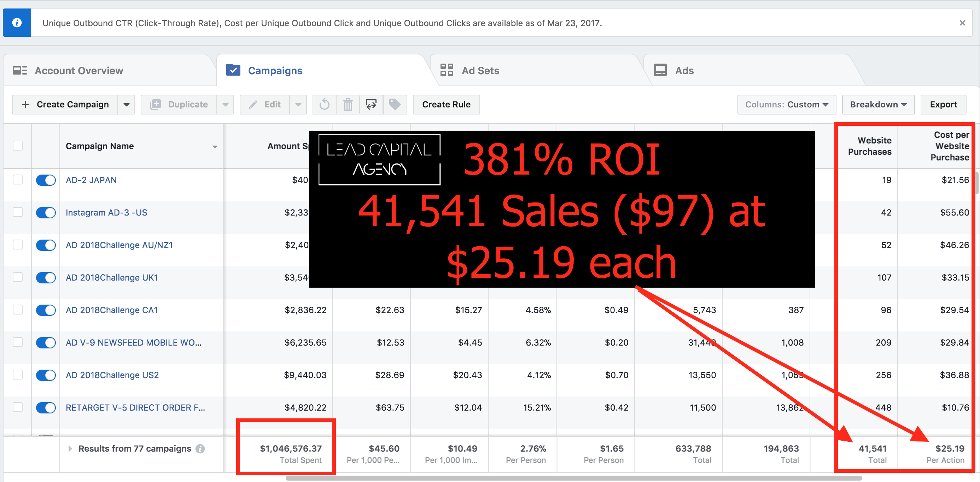The height and width of the screenshot is (482, 980).
Task: Select the Instagram AD-3 -US row checkbox
Action: pyautogui.click(x=18, y=212)
